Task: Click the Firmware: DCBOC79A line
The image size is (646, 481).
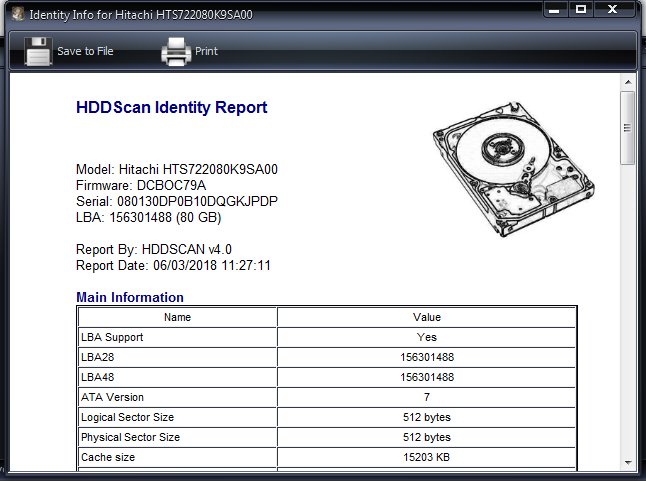Action: [x=141, y=185]
